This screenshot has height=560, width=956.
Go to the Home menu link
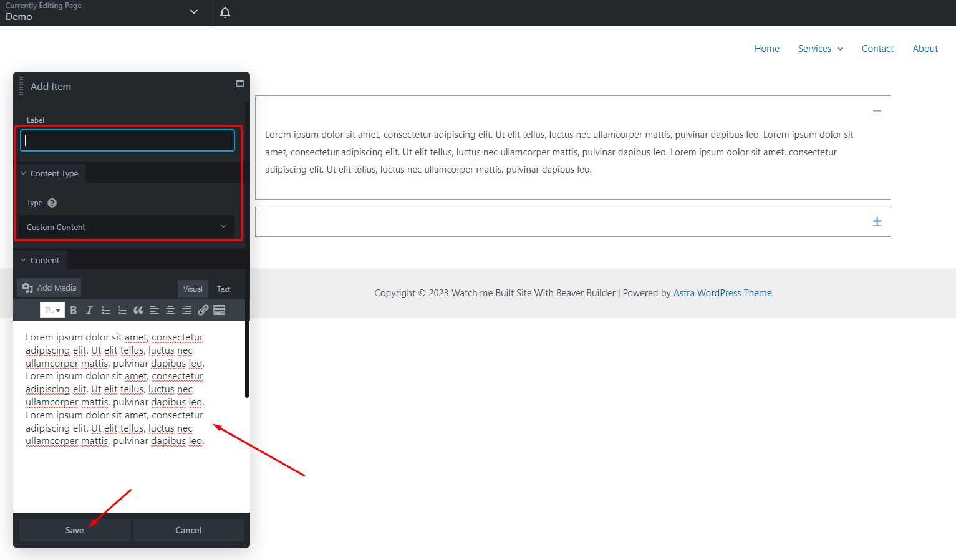click(766, 49)
